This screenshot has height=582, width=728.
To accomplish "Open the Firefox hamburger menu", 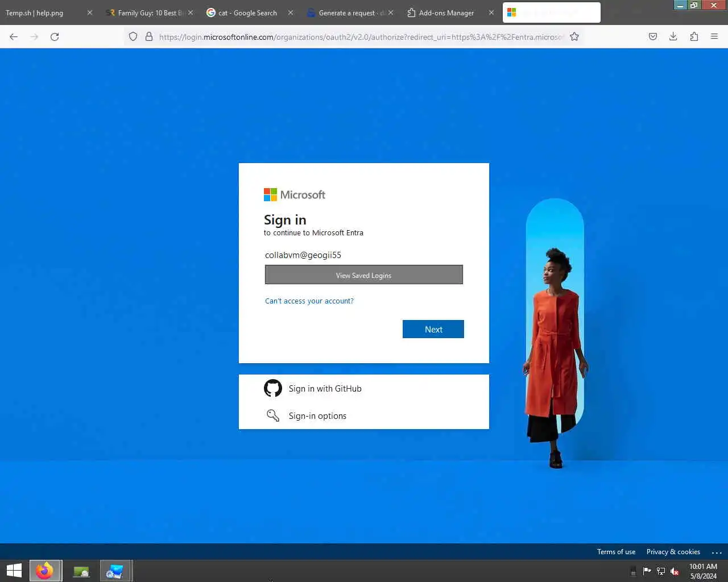I will [x=714, y=37].
